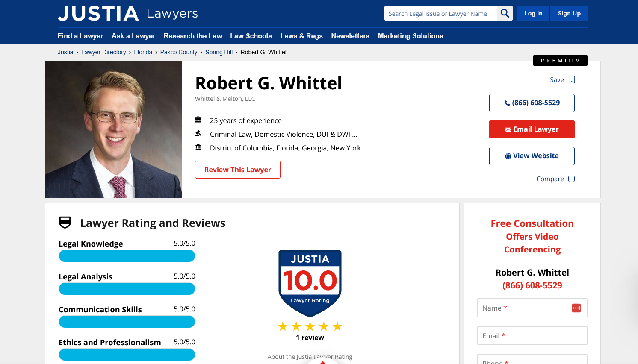Viewport: 638px width, 364px height.
Task: Click the Justia Lawyers logo
Action: point(128,14)
